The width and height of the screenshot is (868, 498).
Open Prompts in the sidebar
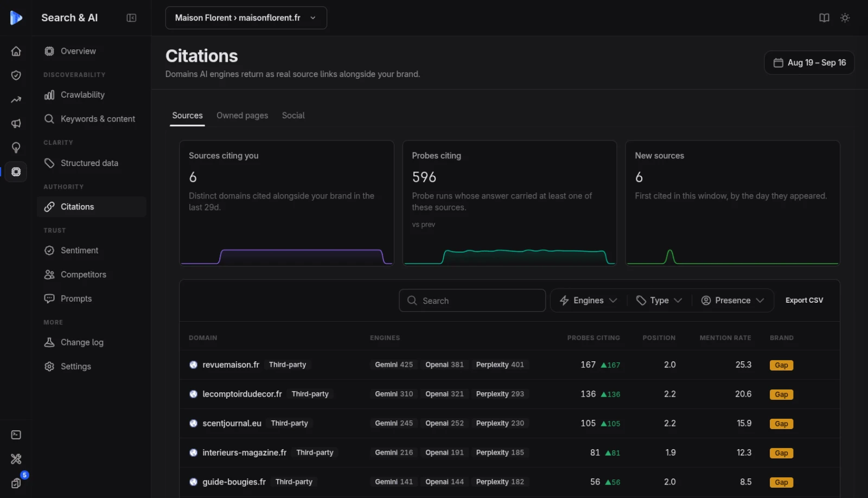92,299
